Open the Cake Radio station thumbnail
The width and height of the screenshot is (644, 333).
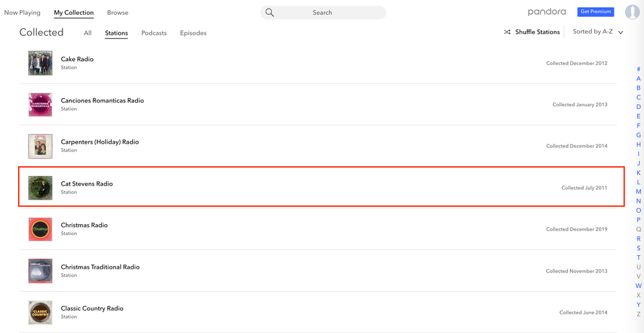(x=40, y=63)
